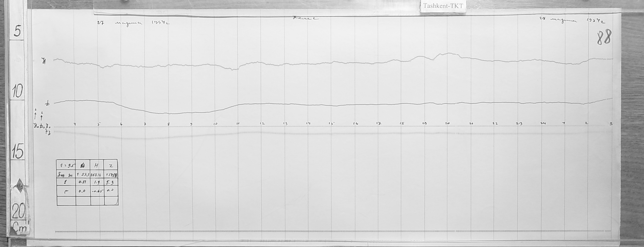The height and width of the screenshot is (247, 644).
Task: Click the hour 4 marker on time axis
Action: coord(75,124)
